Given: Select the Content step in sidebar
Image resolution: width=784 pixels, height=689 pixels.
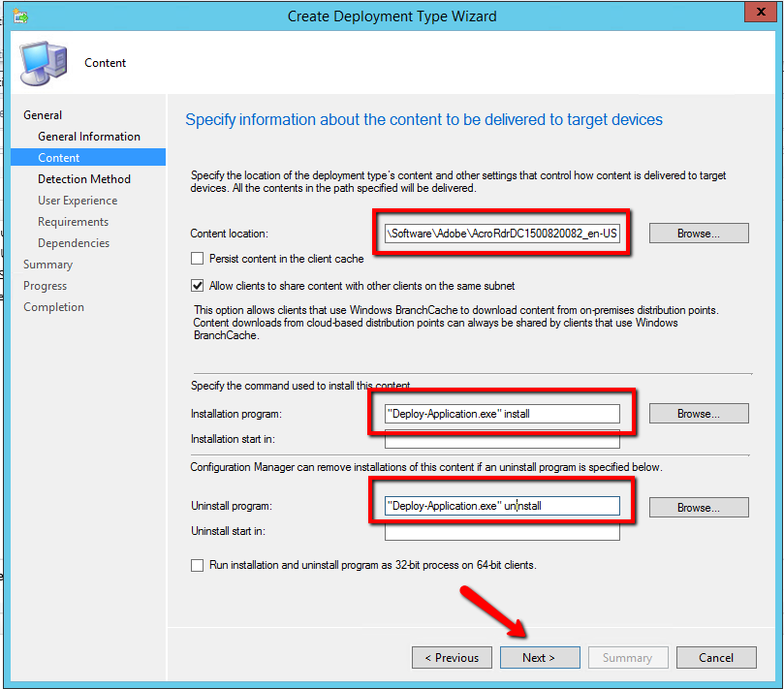Looking at the screenshot, I should [59, 158].
